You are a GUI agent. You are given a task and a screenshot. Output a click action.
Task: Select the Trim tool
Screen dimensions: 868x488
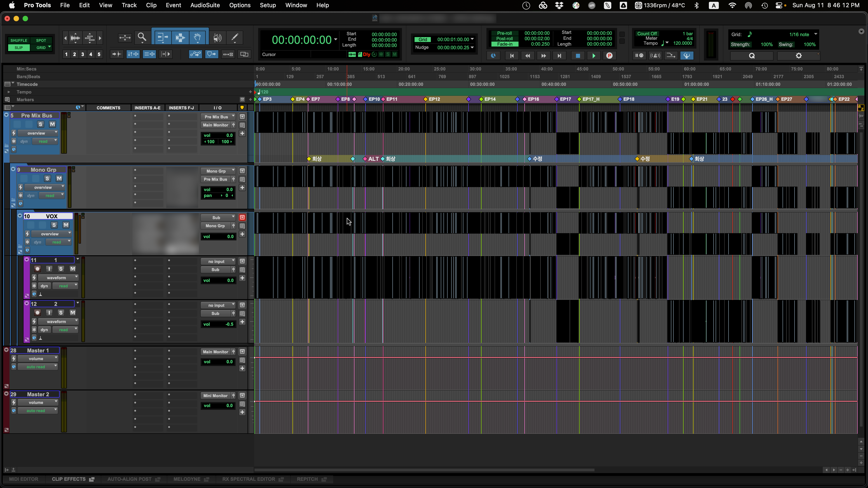click(x=163, y=38)
